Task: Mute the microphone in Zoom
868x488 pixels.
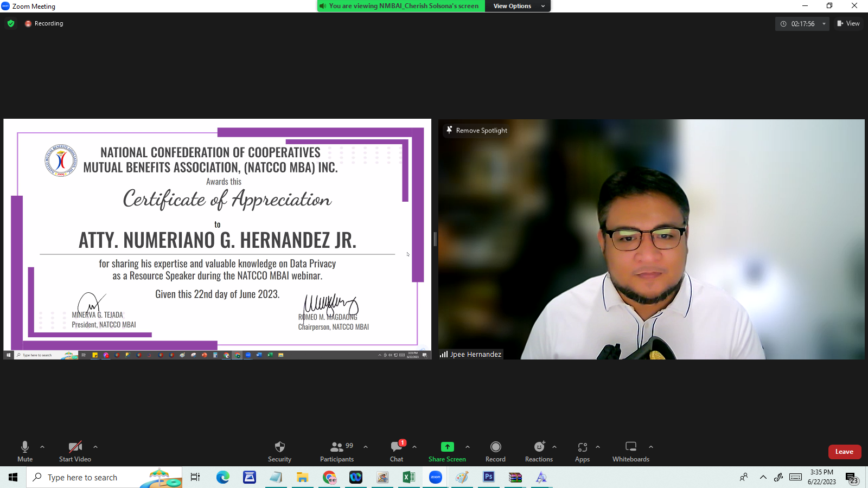Action: click(x=25, y=451)
